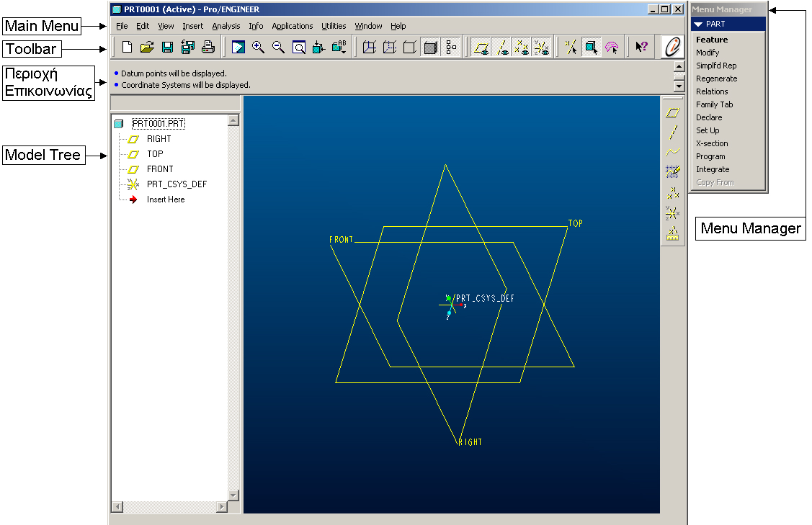Select the RIGHT datum plane in Model Tree
Viewport: 812px width, 525px height.
coord(159,139)
